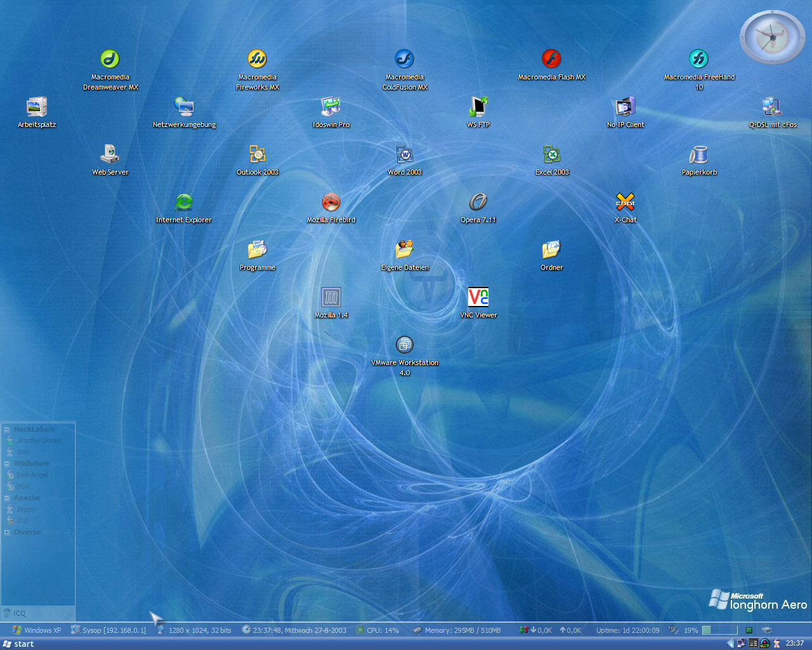Launch Macromedia Fireworks MX shortcut

click(x=257, y=60)
